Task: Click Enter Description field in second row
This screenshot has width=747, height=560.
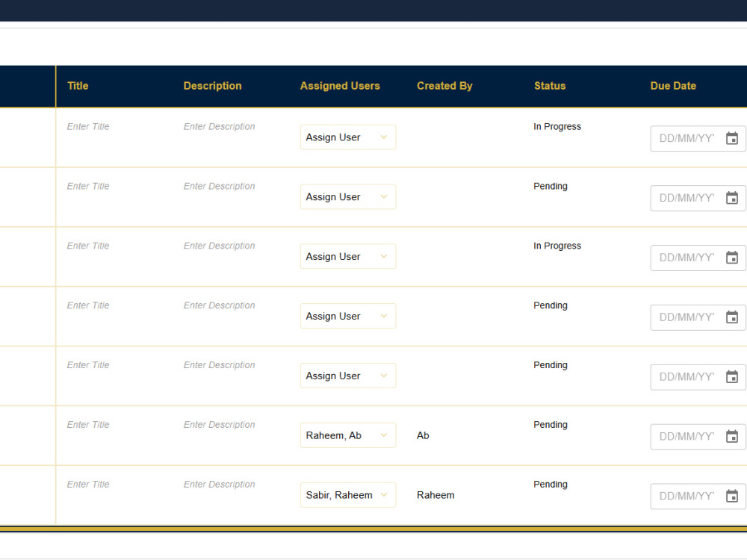Action: 219,186
